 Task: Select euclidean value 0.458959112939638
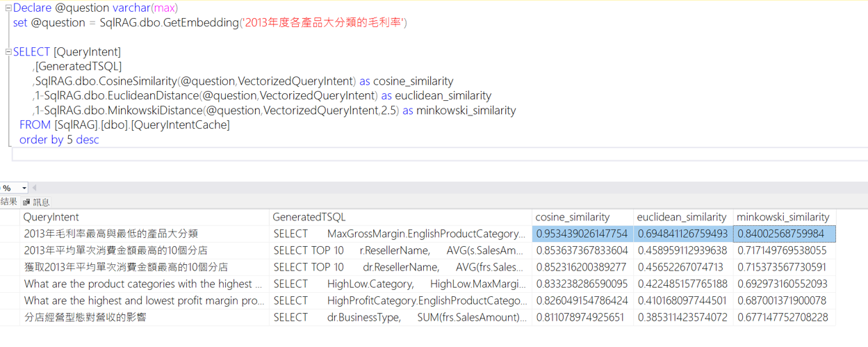683,250
